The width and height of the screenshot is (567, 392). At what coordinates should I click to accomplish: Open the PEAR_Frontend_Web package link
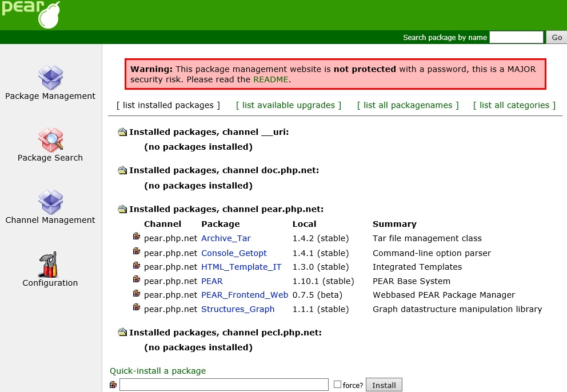(x=245, y=295)
